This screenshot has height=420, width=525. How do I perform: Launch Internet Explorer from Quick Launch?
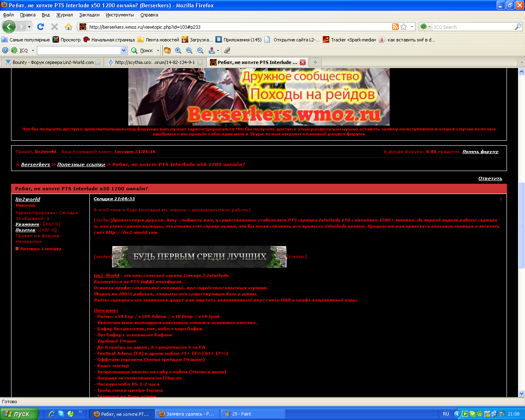pyautogui.click(x=52, y=414)
